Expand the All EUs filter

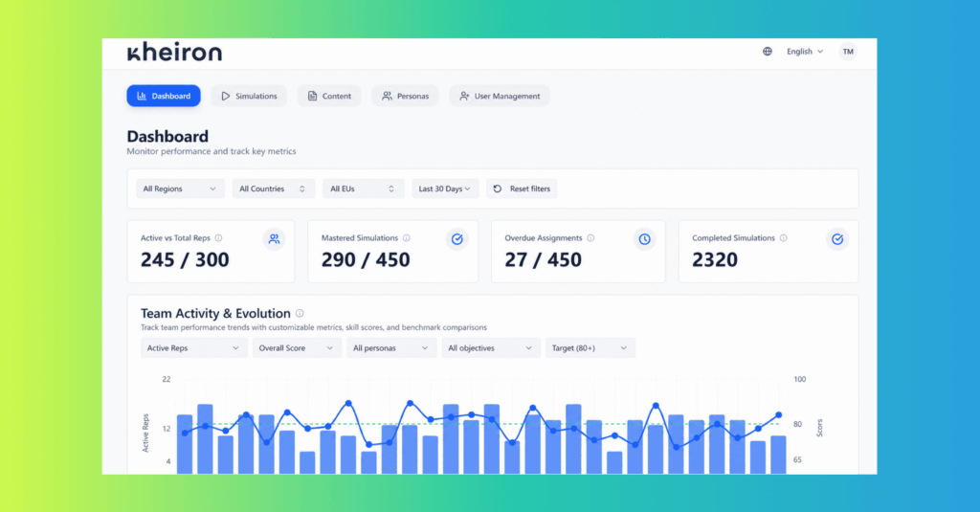(x=363, y=189)
